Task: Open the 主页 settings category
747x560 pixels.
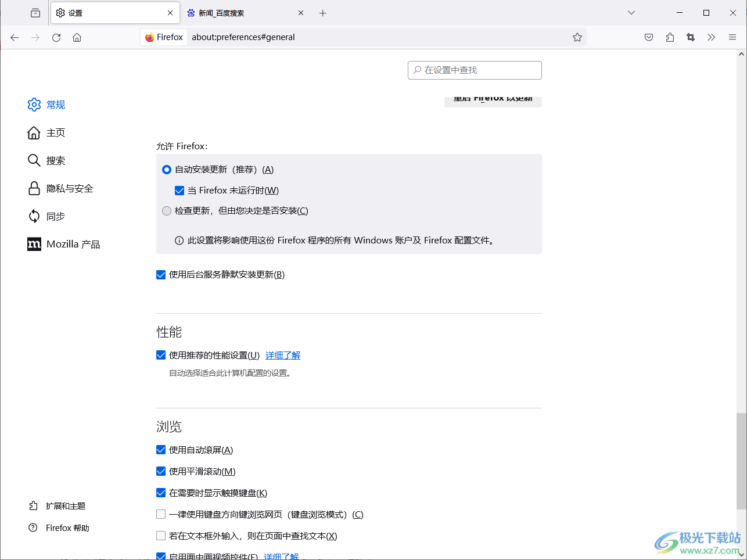Action: pos(46,132)
